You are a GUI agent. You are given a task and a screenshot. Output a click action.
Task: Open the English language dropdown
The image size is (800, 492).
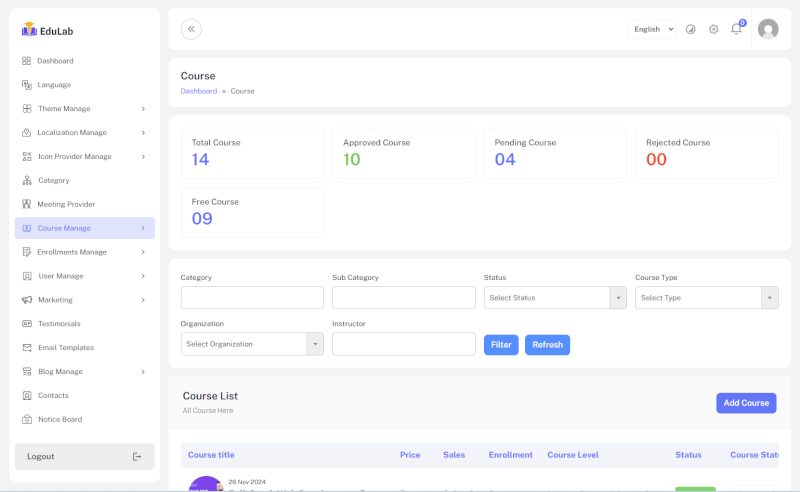653,29
